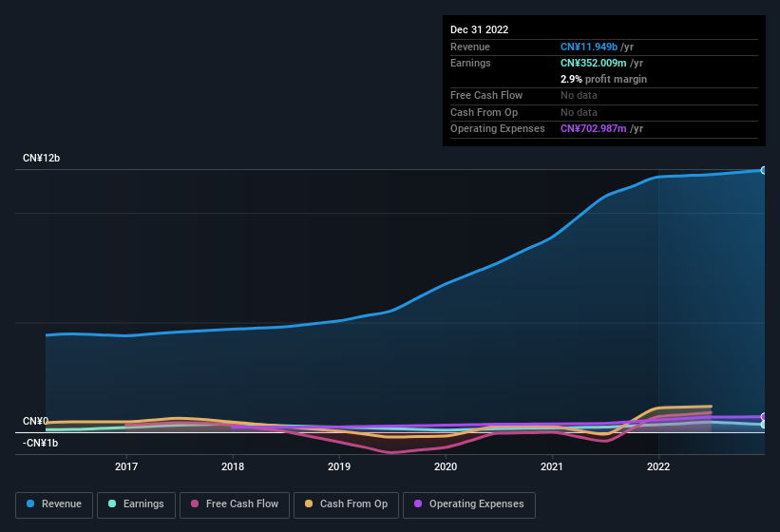Click the 2018 x-axis label
The width and height of the screenshot is (780, 532).
[233, 466]
